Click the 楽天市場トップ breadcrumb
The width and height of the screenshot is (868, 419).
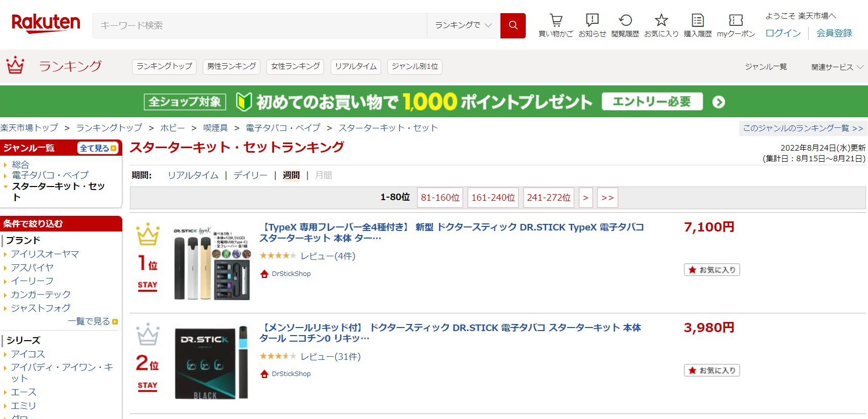pos(29,128)
